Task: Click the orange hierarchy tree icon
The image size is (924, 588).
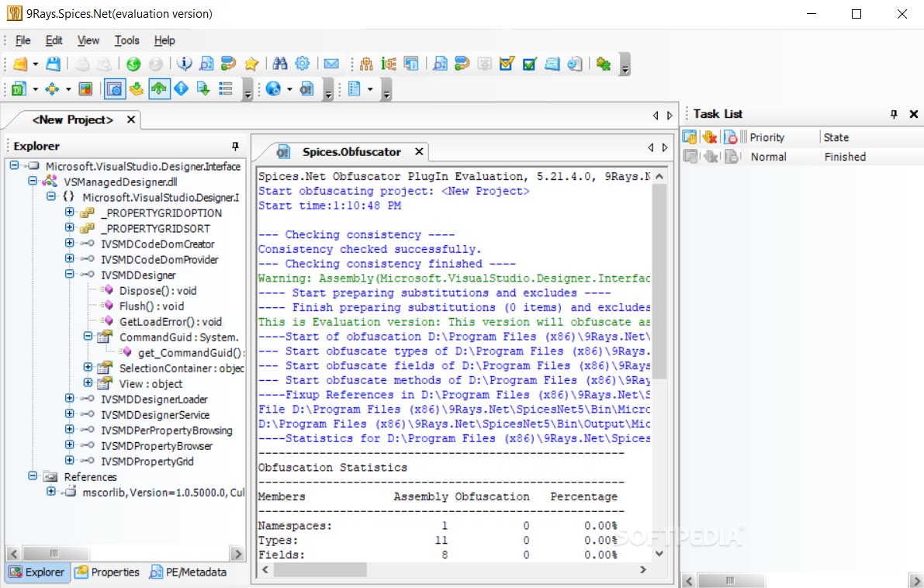Action: pyautogui.click(x=366, y=64)
